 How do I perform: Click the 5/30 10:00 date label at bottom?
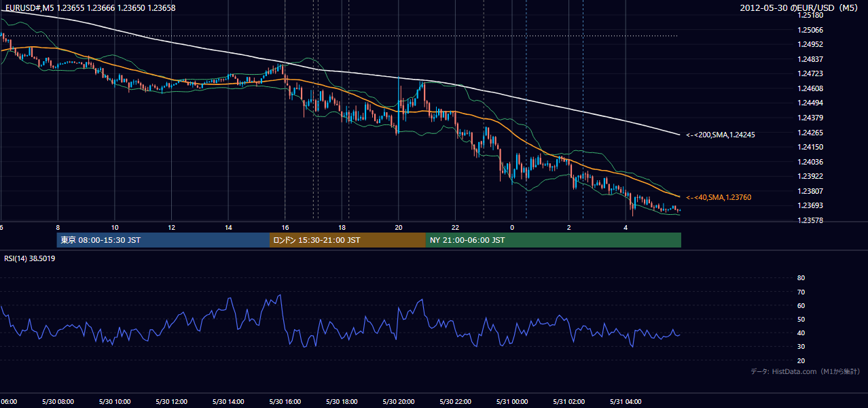tap(113, 402)
